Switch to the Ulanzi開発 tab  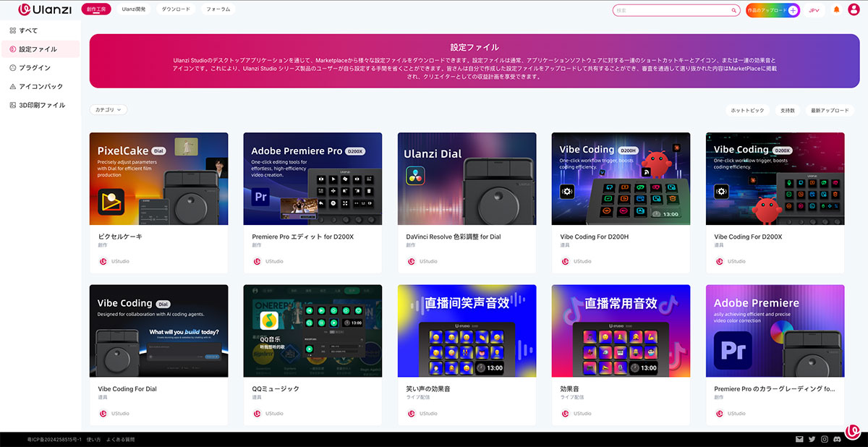click(x=135, y=9)
